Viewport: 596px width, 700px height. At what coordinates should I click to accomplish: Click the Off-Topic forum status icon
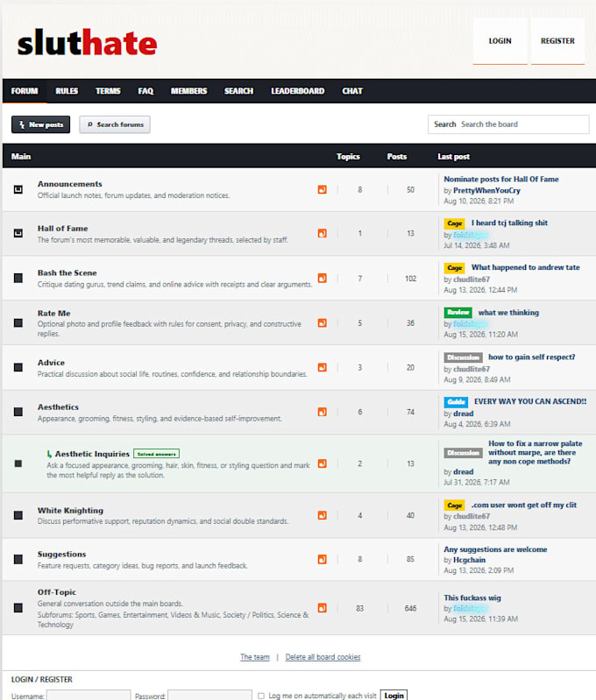(x=18, y=608)
